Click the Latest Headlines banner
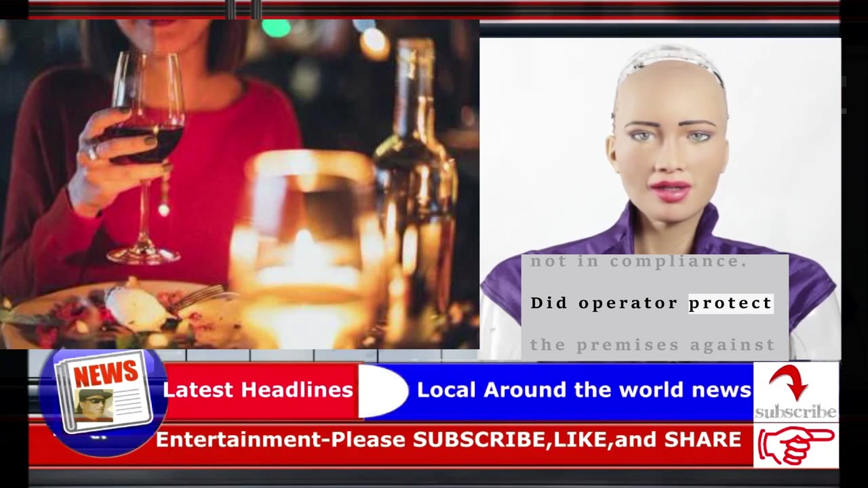The image size is (868, 488). point(258,390)
